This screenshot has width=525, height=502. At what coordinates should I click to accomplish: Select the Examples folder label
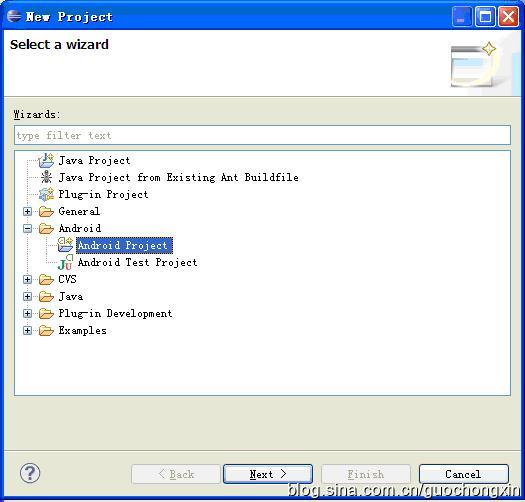(82, 331)
